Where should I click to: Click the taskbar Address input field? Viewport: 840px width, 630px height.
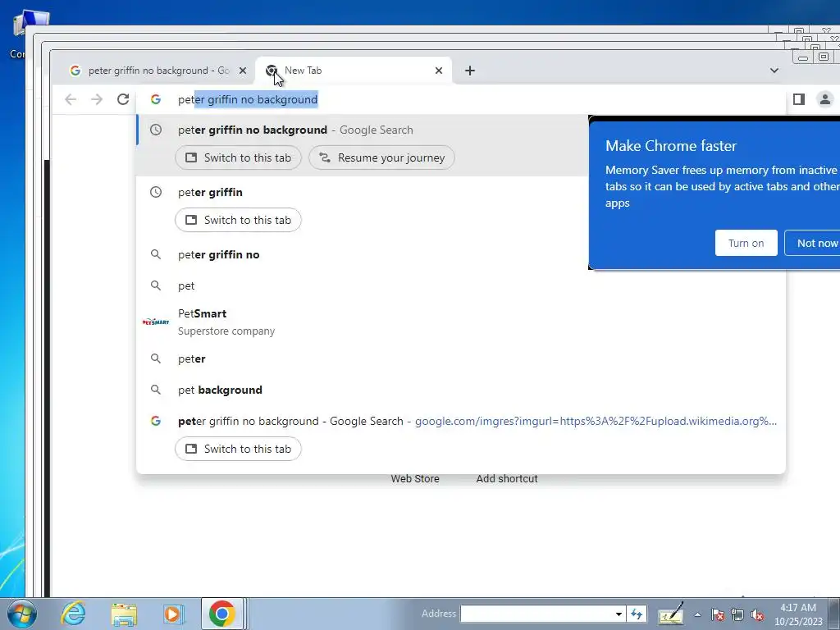tap(536, 614)
